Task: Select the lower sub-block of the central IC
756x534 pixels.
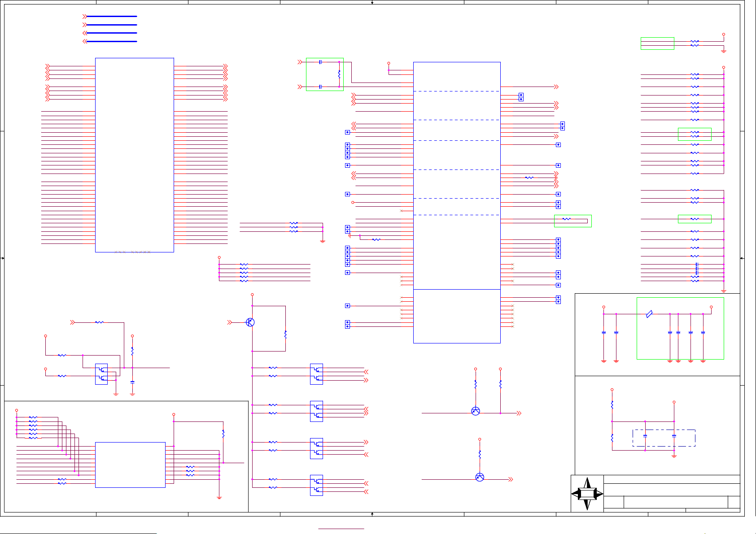Action: [x=457, y=317]
